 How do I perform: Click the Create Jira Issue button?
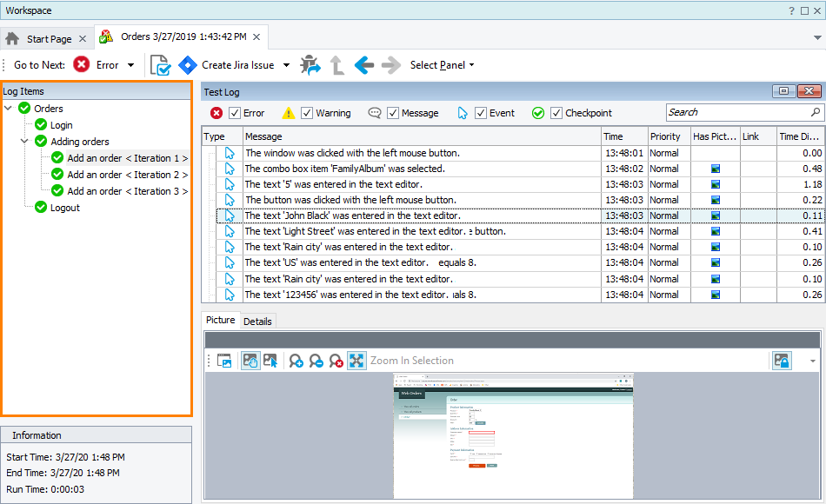[226, 65]
